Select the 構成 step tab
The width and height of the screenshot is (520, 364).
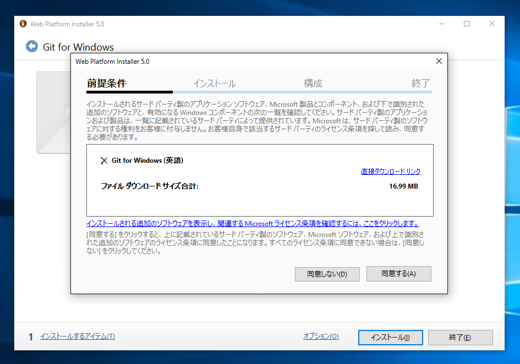[313, 83]
